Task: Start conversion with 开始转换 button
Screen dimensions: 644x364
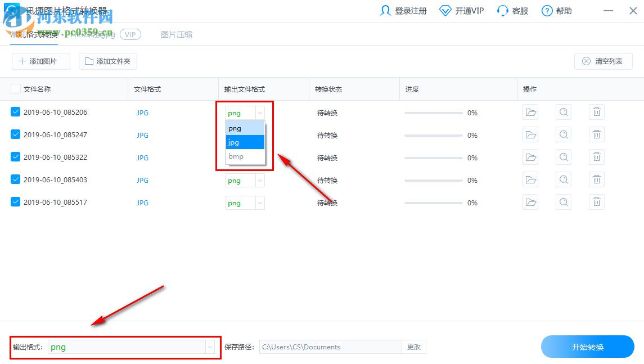Action: coord(588,347)
